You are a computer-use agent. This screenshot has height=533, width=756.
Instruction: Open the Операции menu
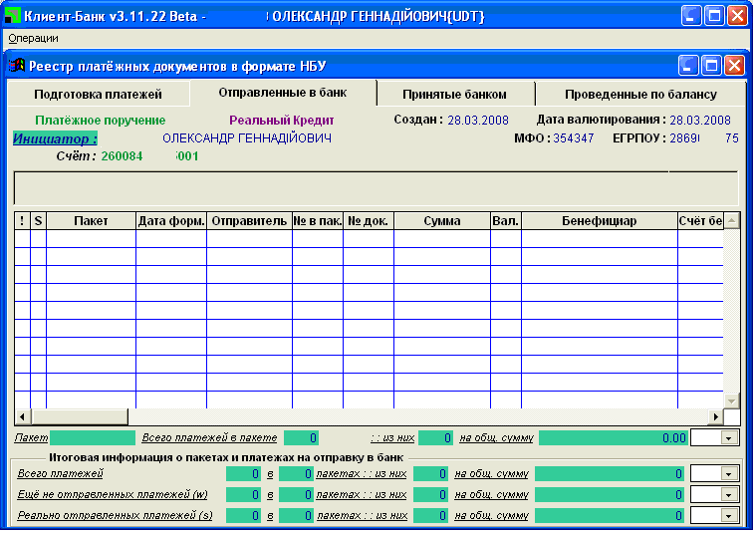(33, 38)
